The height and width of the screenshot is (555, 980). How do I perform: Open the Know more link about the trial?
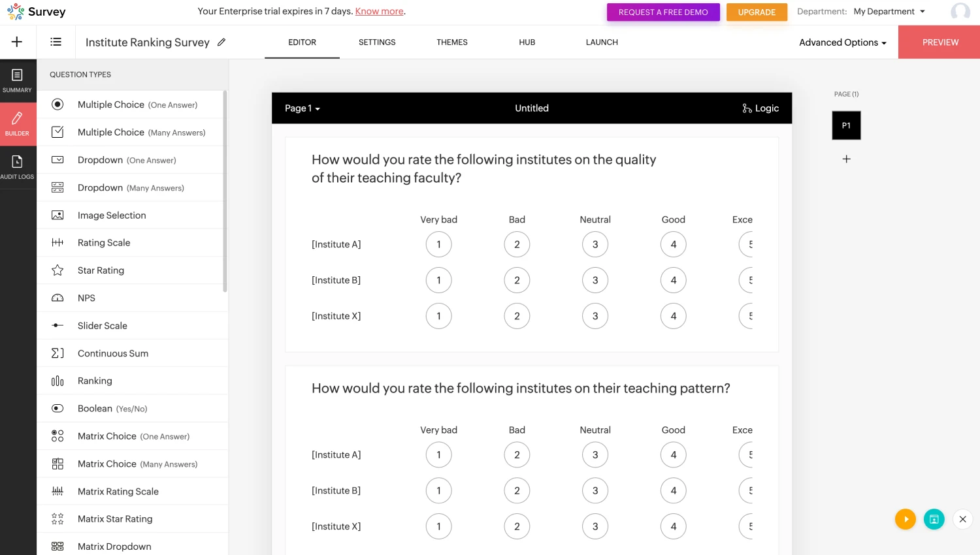coord(379,11)
